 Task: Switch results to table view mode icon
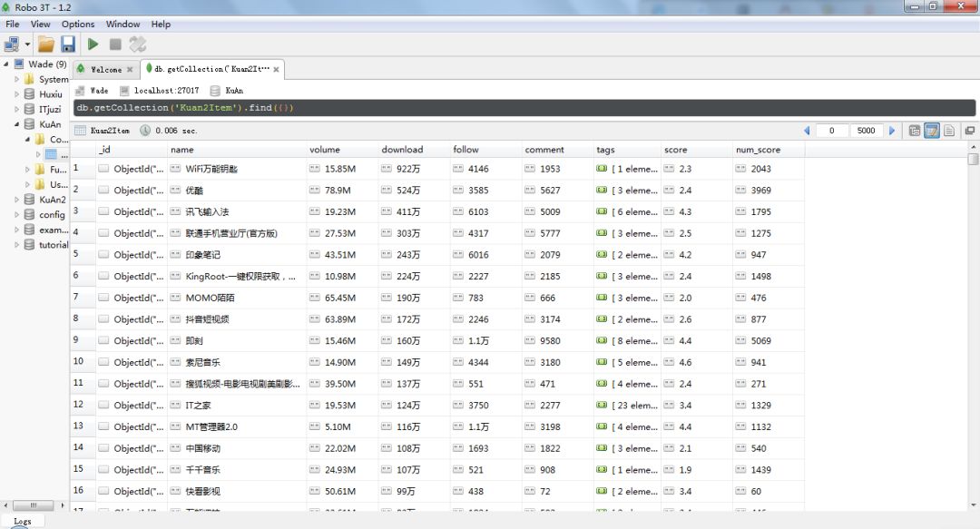pyautogui.click(x=932, y=131)
